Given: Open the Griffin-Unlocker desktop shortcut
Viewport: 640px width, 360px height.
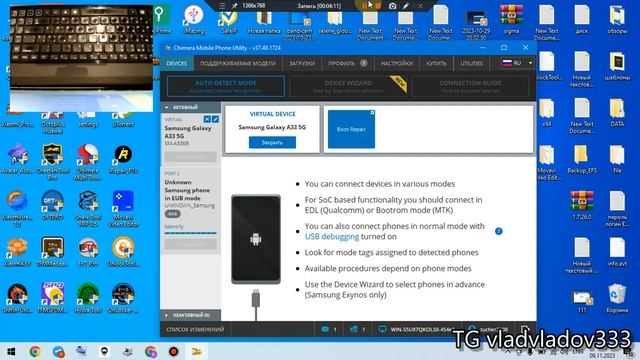Looking at the screenshot, I should [17, 298].
